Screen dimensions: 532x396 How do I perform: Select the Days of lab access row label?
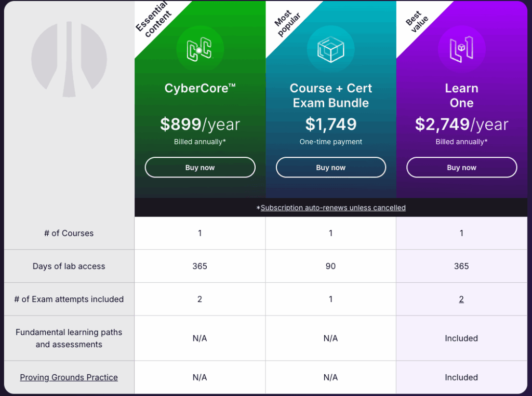pos(69,266)
